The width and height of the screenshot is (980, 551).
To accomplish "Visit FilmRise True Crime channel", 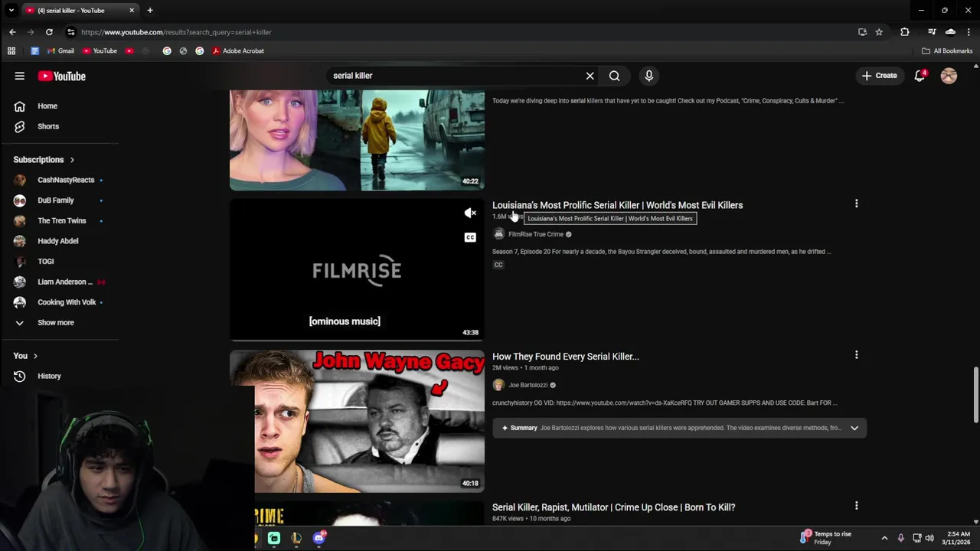I will click(536, 234).
